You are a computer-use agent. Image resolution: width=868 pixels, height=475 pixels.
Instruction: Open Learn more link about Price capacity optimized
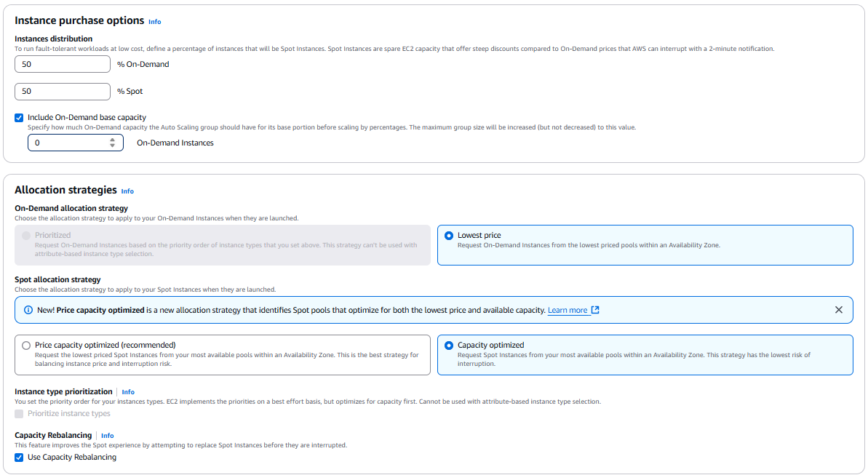click(567, 310)
